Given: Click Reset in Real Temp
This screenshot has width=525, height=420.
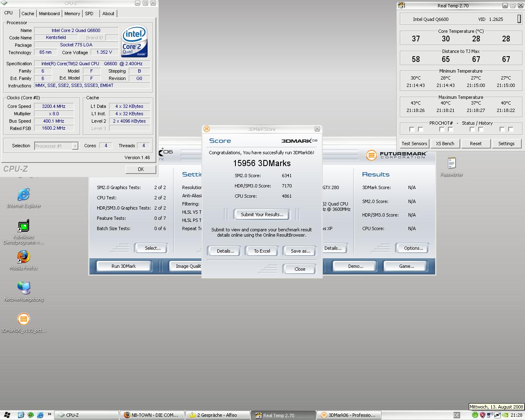Looking at the screenshot, I should click(476, 144).
